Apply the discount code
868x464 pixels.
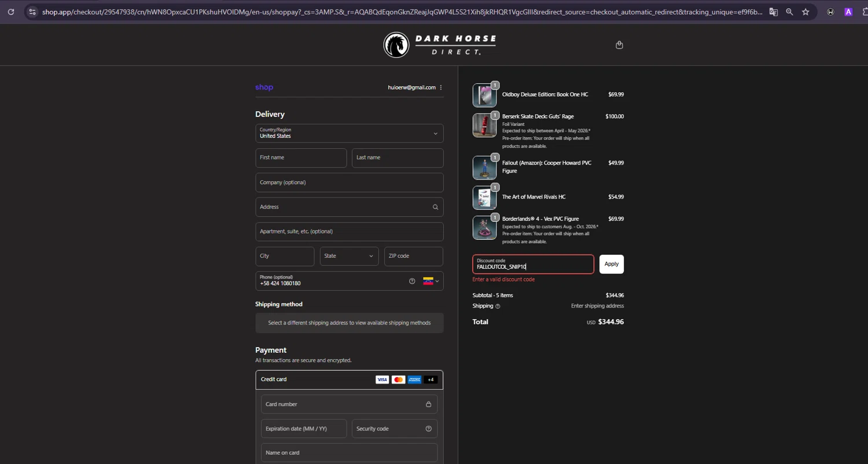(612, 264)
